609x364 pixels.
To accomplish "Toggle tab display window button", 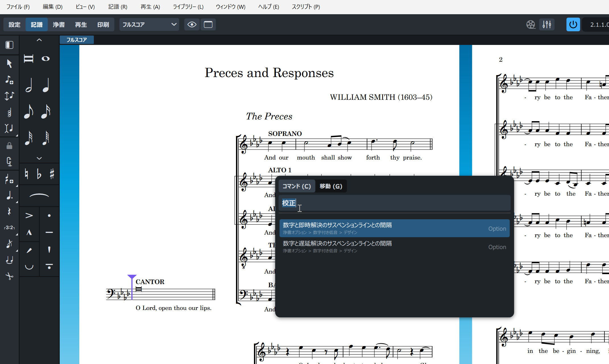I will [208, 25].
